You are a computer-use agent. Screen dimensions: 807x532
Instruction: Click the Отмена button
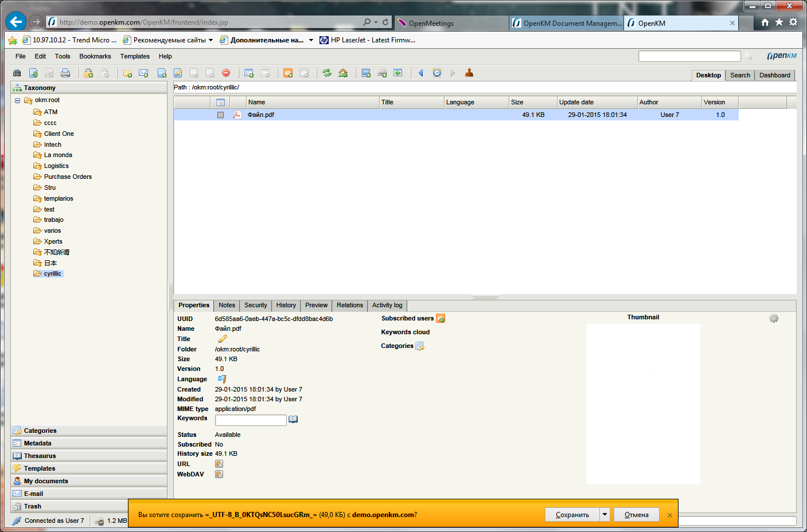pos(636,515)
